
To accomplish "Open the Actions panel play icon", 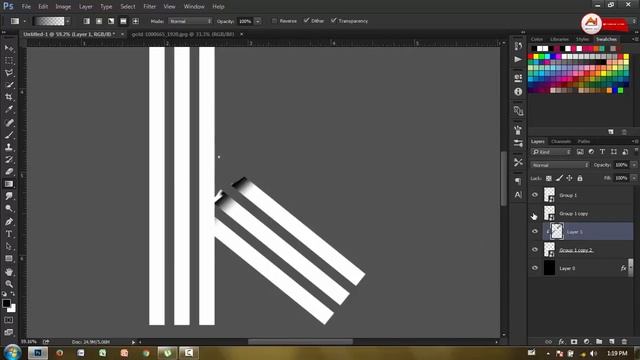I will pos(518,60).
